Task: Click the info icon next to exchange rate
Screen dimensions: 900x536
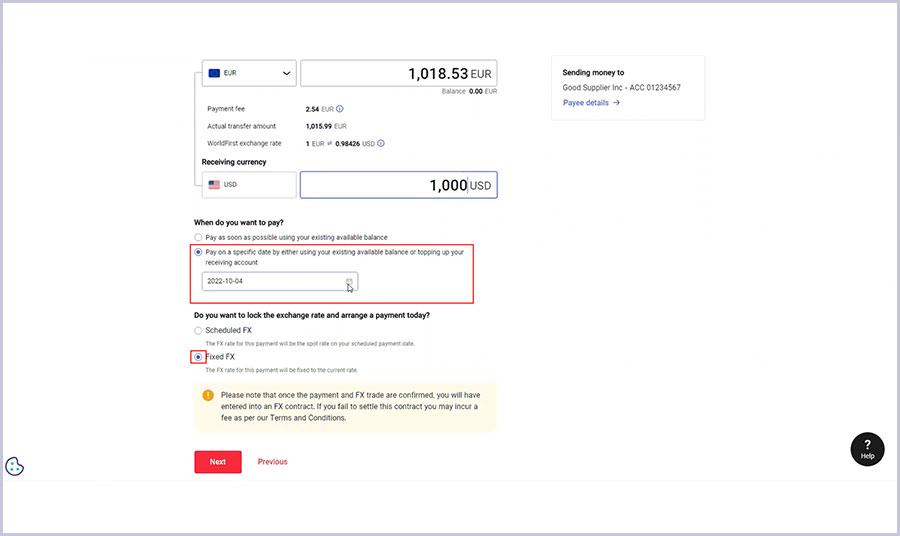Action: click(x=381, y=143)
